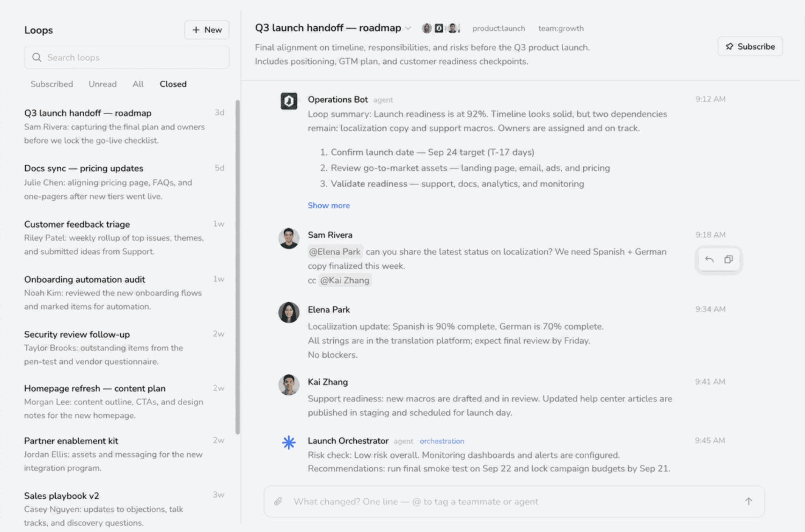Viewport: 805px width, 532px height.
Task: Click the Launch Orchestrator asterisk icon
Action: point(289,442)
